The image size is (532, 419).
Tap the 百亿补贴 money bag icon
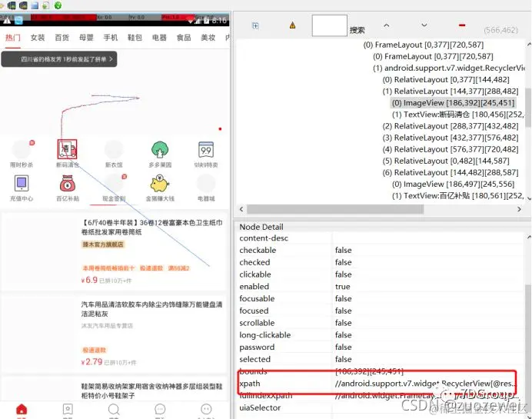(x=68, y=184)
